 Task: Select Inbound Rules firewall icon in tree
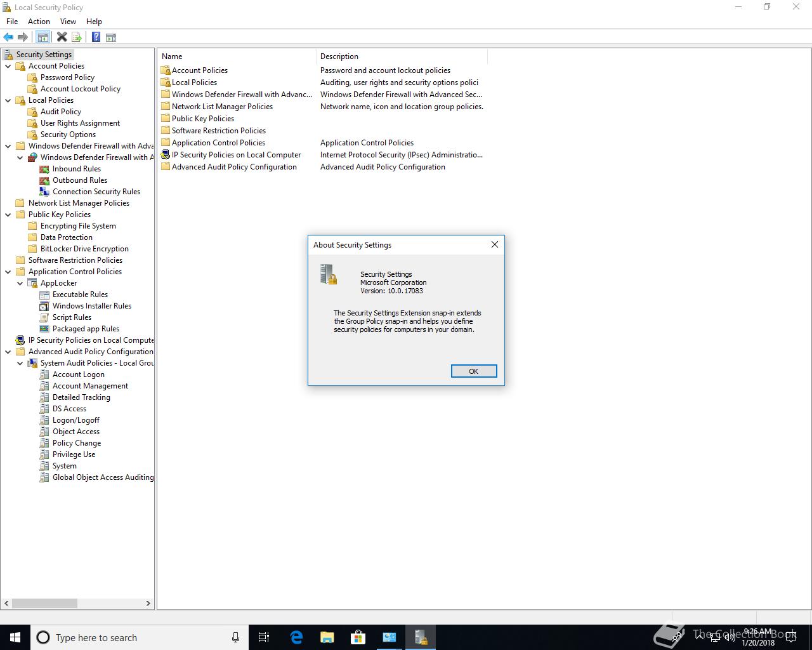click(x=44, y=169)
